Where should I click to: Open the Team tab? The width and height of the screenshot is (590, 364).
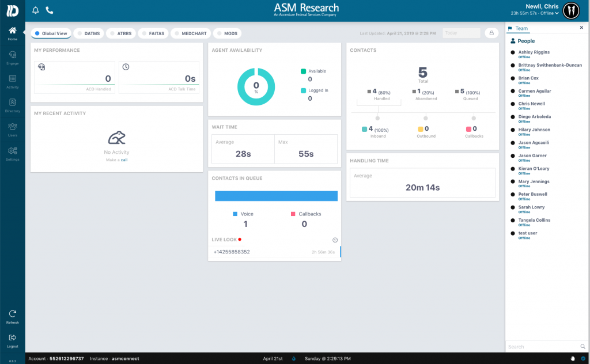tap(518, 28)
